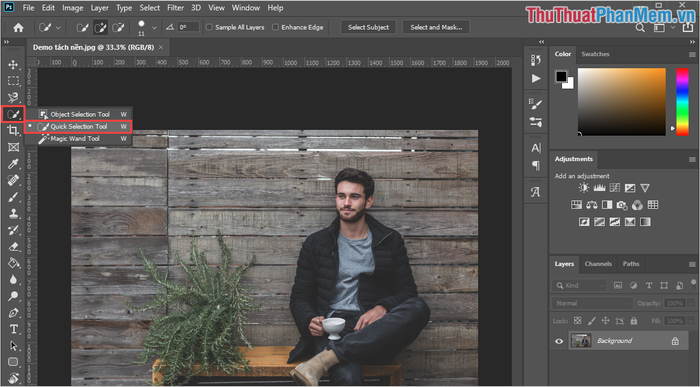Add a Levels adjustment
The image size is (700, 387).
point(599,188)
